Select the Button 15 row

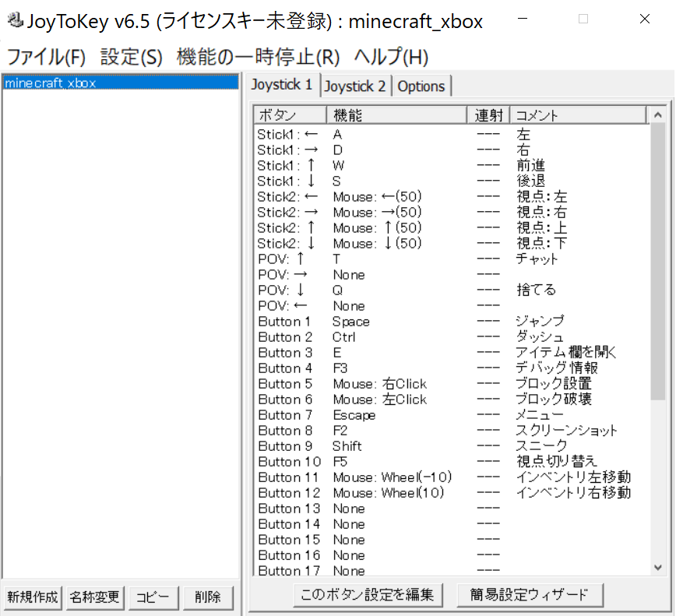pos(451,540)
